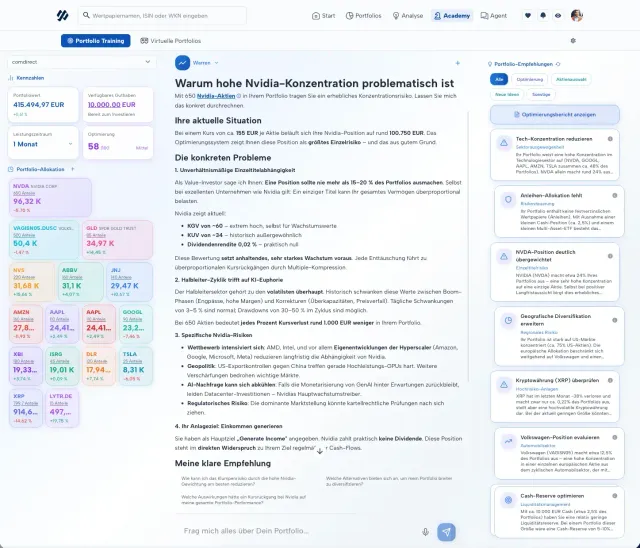Click the user profile avatar

[577, 16]
